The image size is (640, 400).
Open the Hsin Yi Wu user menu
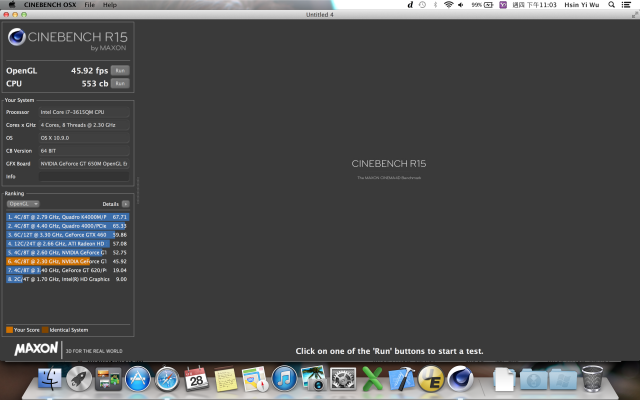coord(582,4)
